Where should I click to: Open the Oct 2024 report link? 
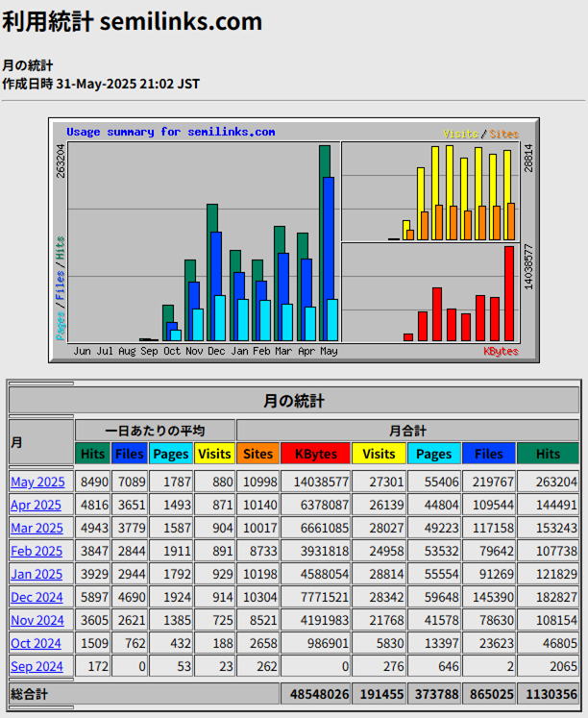pyautogui.click(x=36, y=643)
